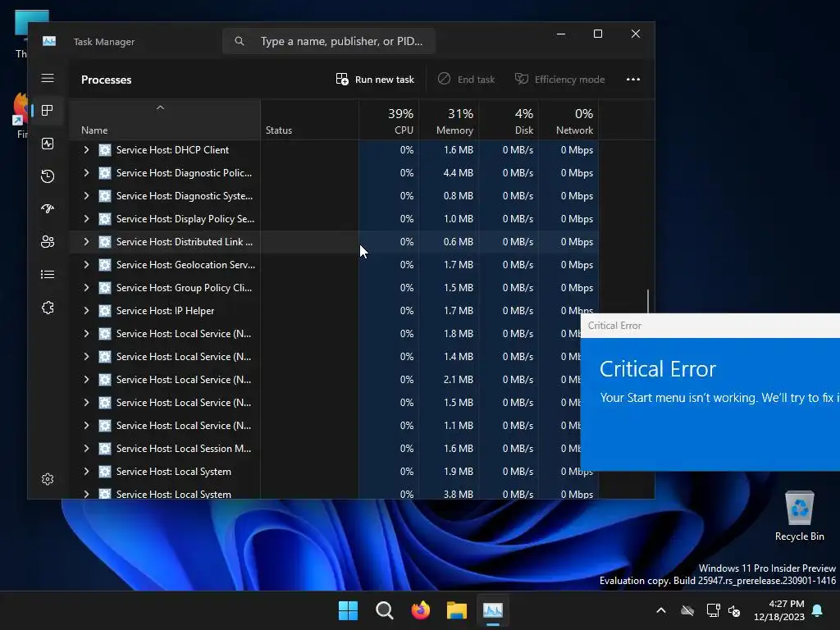Click the IP Helper service gear icon
The height and width of the screenshot is (630, 840).
pos(105,311)
